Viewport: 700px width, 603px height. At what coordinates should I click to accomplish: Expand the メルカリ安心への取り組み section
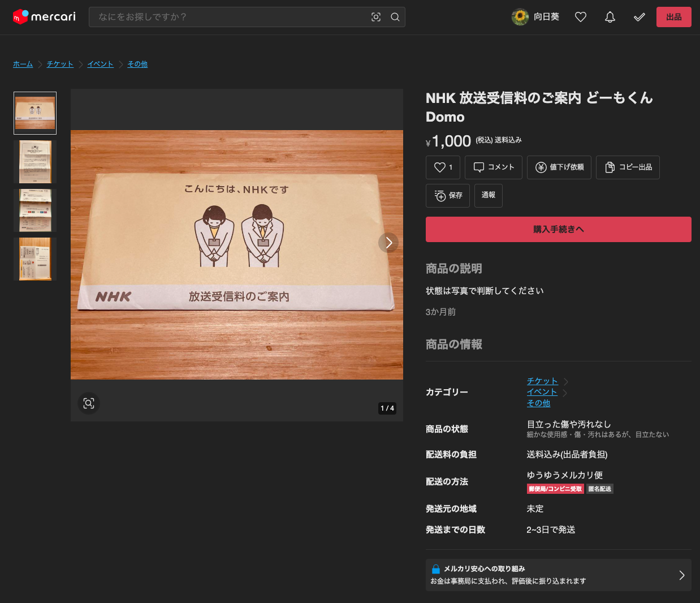(558, 575)
